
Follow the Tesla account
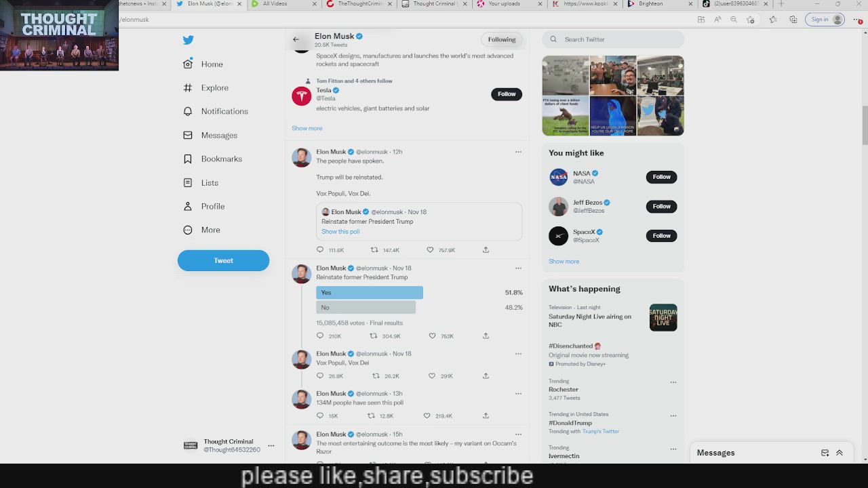(x=506, y=94)
